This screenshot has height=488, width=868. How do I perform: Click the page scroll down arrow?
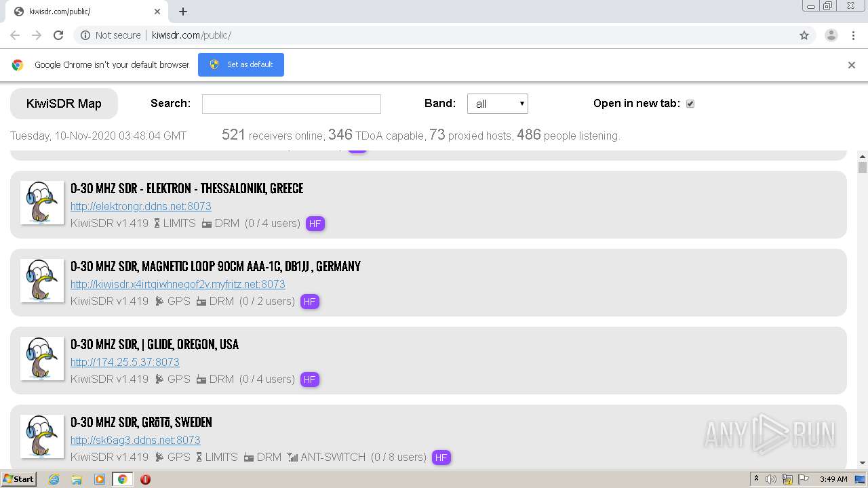tap(863, 463)
